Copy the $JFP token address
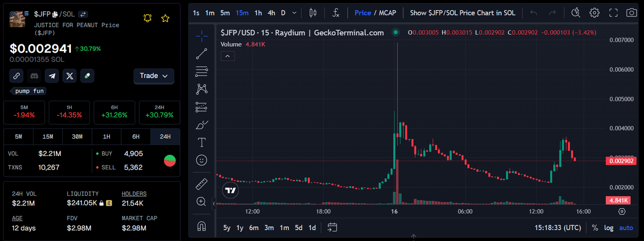 55,14
